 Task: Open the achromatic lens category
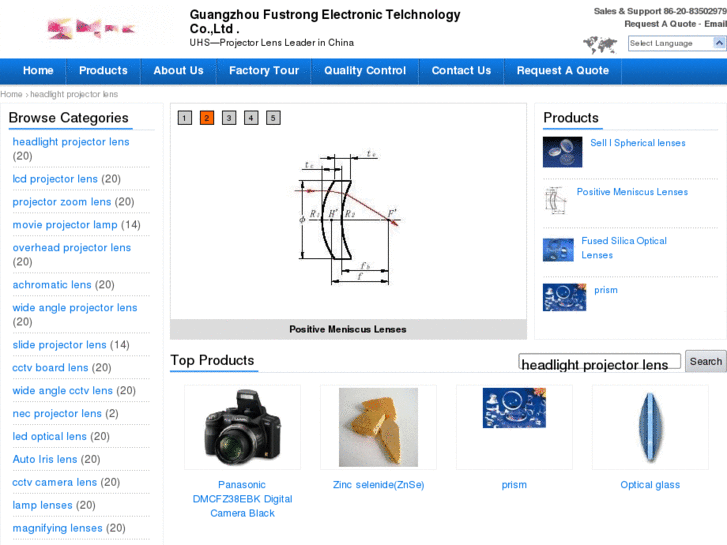tap(52, 285)
